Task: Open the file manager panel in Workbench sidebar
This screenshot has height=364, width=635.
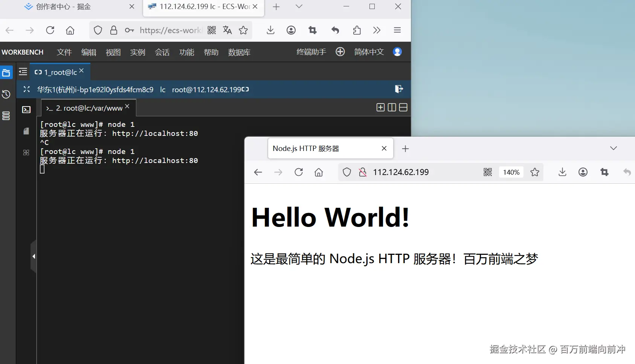Action: [6, 72]
